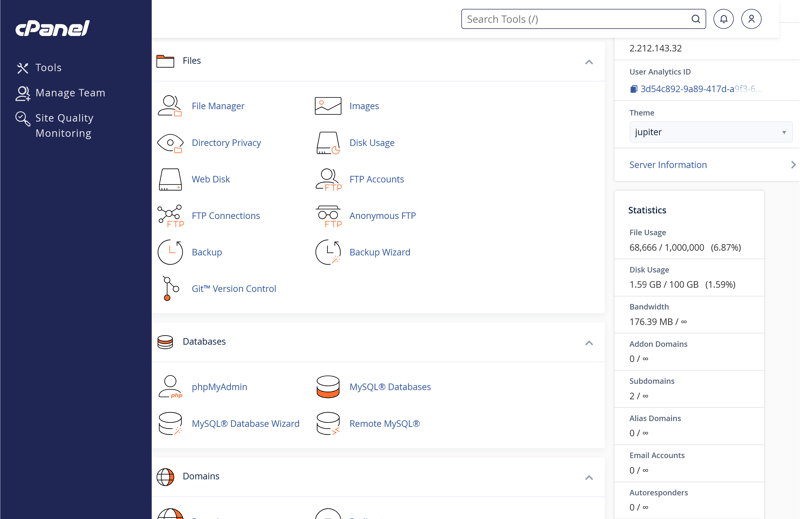Click the Statistics panel heading
This screenshot has height=519, width=800.
pos(647,210)
